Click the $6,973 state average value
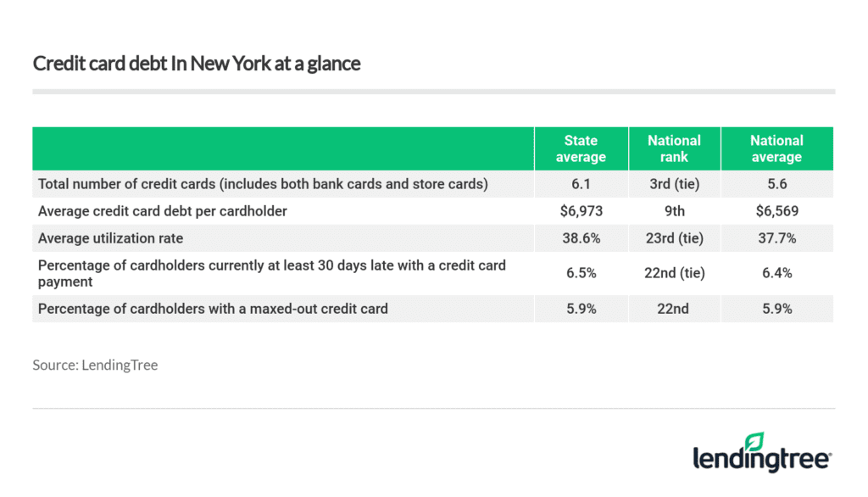This screenshot has height=497, width=868. [x=581, y=211]
